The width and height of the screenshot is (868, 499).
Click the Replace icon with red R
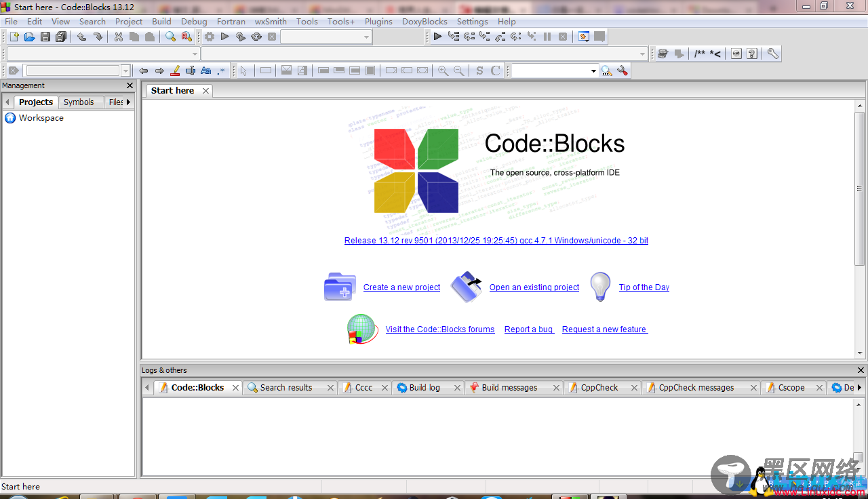point(186,37)
